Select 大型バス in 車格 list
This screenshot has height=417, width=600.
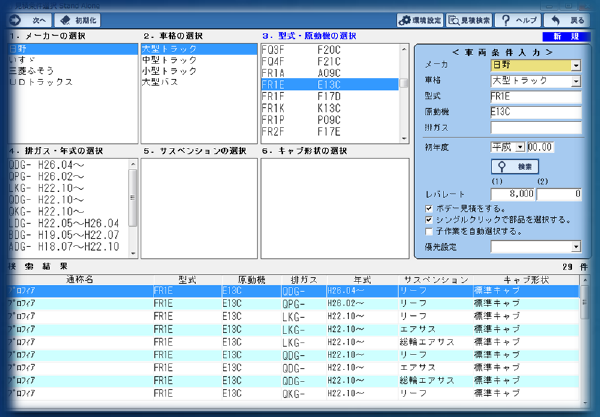(199, 82)
